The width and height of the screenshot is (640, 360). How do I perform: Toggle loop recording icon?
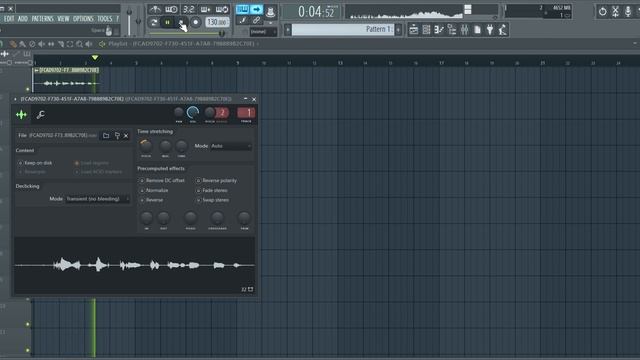click(x=222, y=9)
